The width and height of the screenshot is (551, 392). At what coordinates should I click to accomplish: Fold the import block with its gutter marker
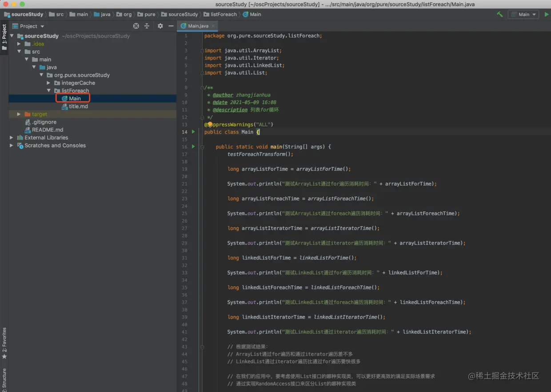tap(201, 50)
